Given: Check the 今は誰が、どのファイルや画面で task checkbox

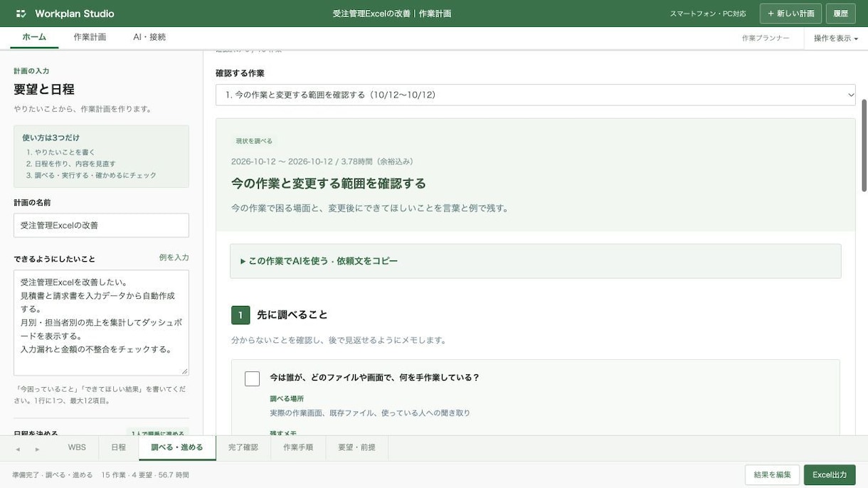Looking at the screenshot, I should [252, 378].
